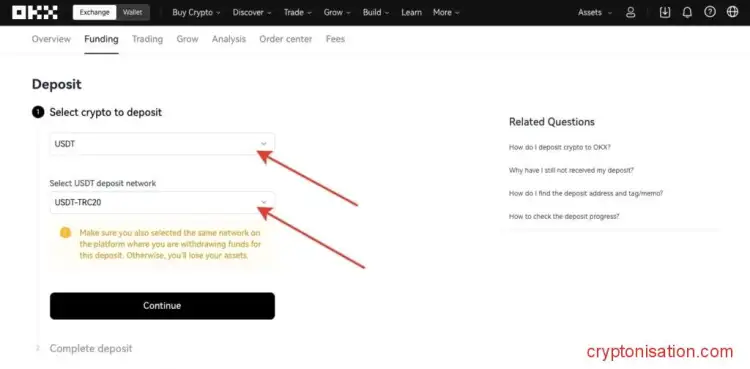Open the user profile icon
The height and width of the screenshot is (369, 750).
point(630,12)
